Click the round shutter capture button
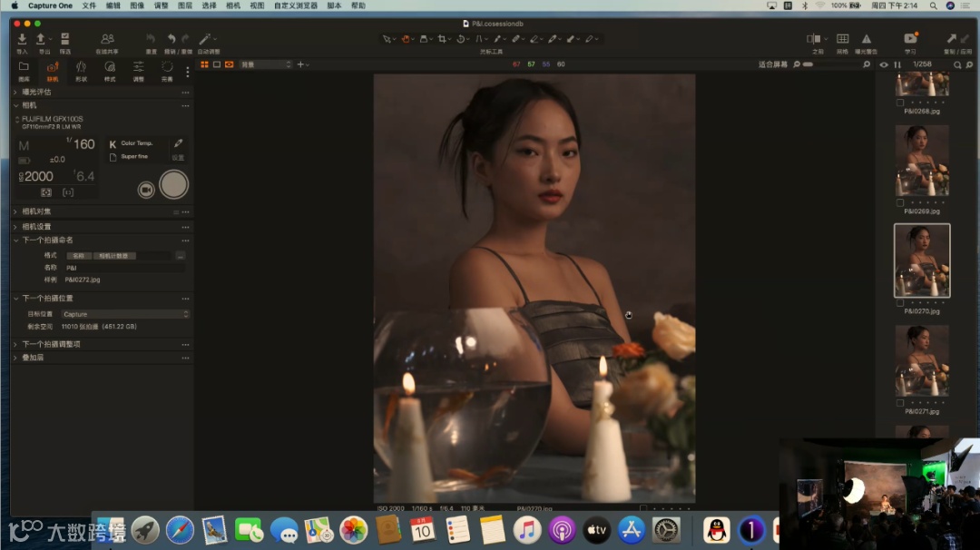 click(173, 184)
